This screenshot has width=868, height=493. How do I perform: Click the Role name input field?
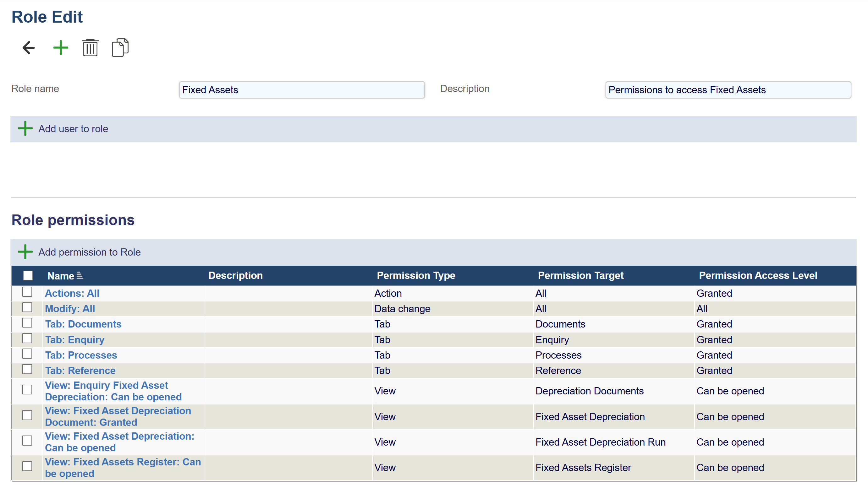tap(301, 90)
